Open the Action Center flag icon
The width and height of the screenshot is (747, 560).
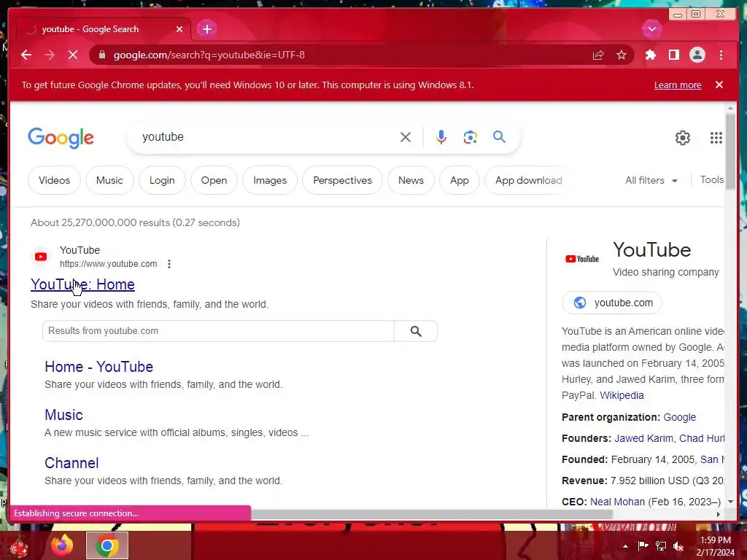(643, 545)
